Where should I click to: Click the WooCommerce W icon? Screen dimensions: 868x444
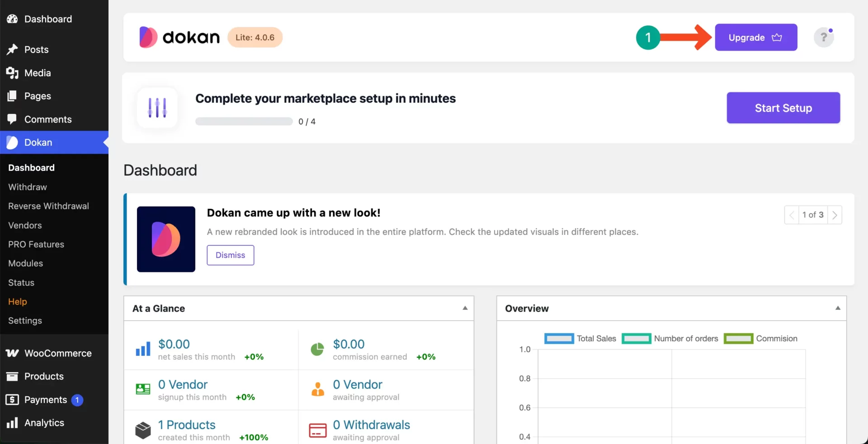tap(12, 353)
